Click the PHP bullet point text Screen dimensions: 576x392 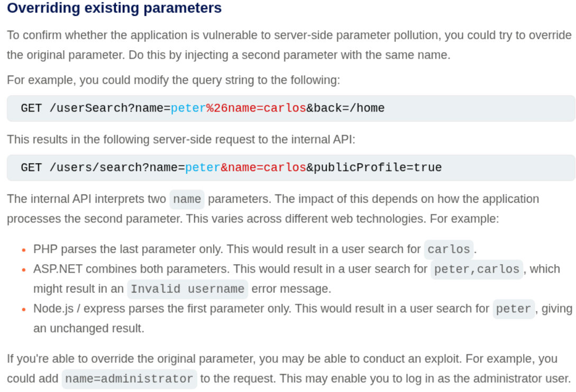(x=227, y=249)
